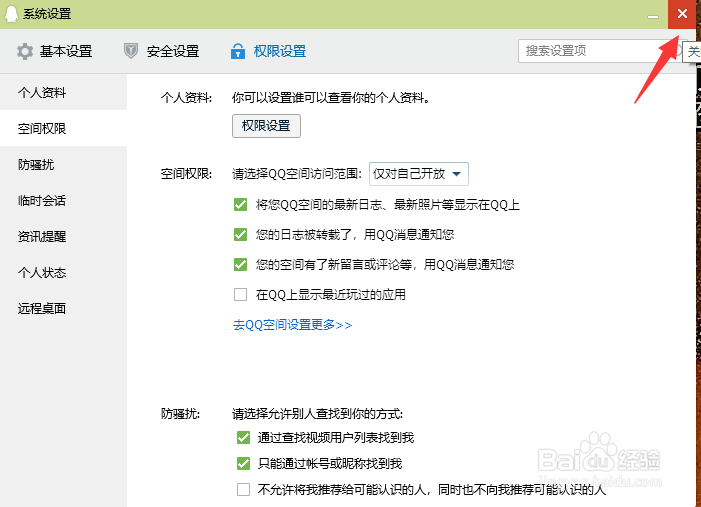Uncheck 将您QQ空间的最新日志、最新照片等显示在QQ上

click(x=241, y=205)
